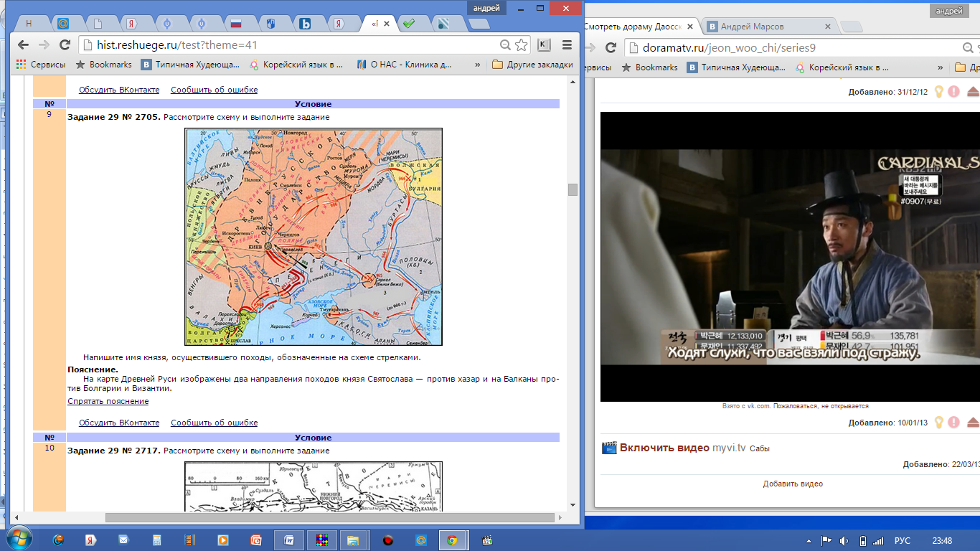Open Bookmarks star folder in doramatv window
The image size is (980, 551).
pos(649,67)
